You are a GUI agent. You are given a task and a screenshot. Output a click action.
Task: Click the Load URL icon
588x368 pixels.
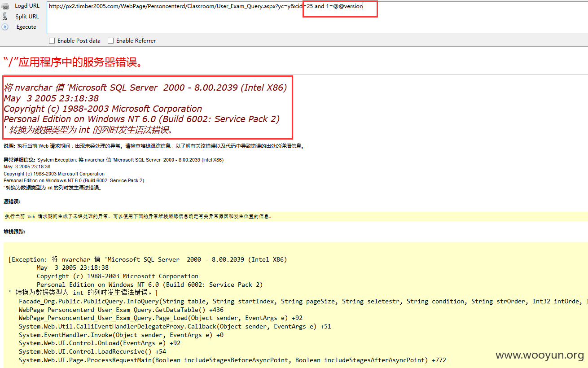point(5,6)
